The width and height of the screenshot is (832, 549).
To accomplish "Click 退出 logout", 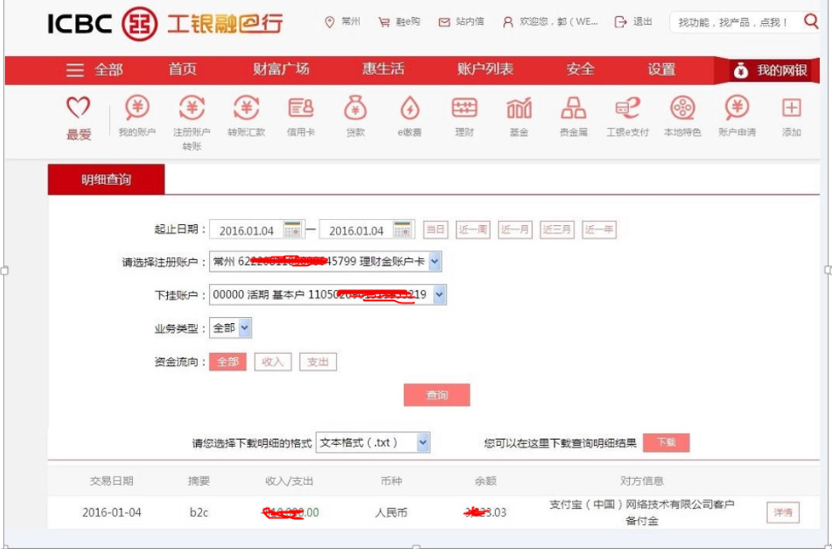I will pos(633,22).
